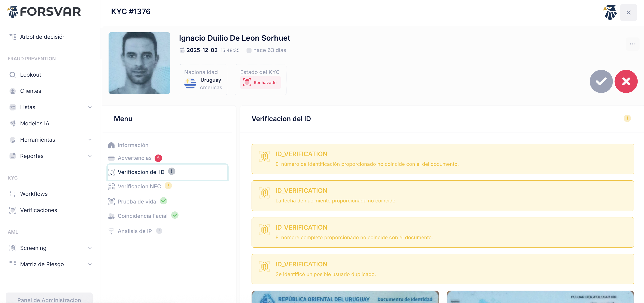Viewport: 644px width, 303px height.
Task: Click the Modelos IA sidebar icon
Action: click(12, 123)
